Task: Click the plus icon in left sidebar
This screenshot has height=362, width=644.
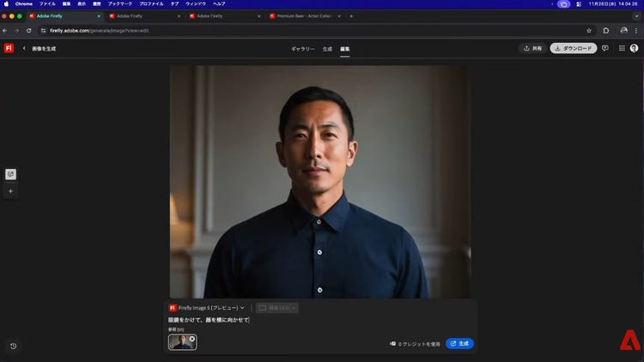Action: pos(10,191)
